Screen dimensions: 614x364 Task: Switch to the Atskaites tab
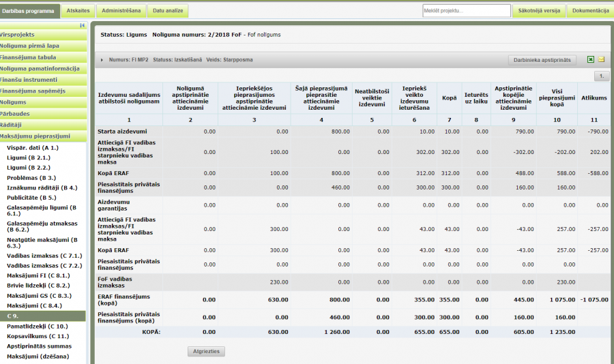[x=77, y=11]
